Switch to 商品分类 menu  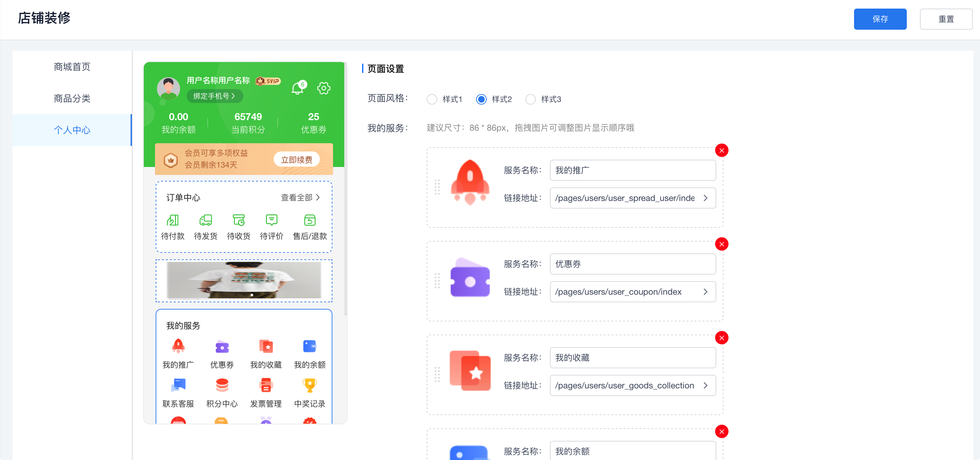[x=72, y=98]
